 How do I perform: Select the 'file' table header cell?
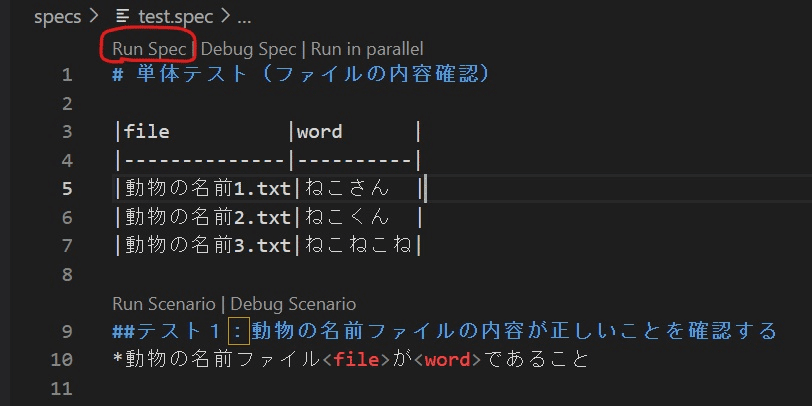[147, 132]
